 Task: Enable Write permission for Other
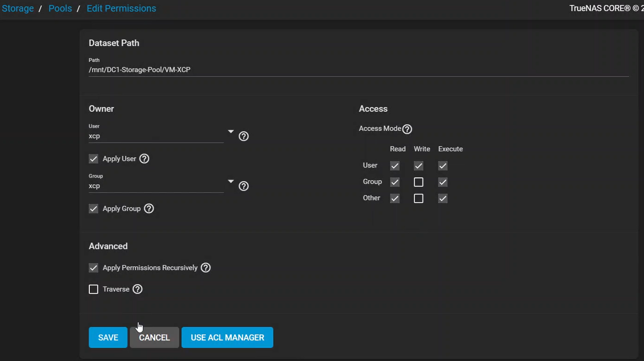(419, 198)
